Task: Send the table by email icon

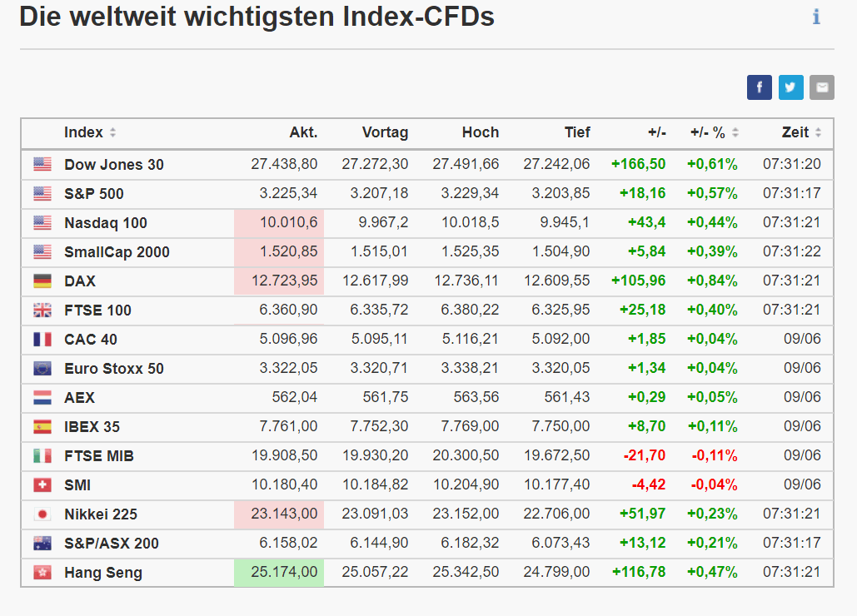Action: click(822, 87)
